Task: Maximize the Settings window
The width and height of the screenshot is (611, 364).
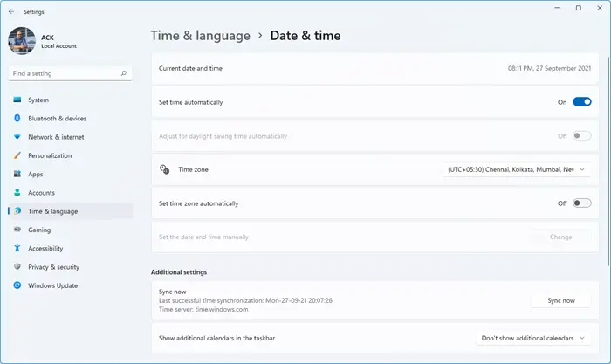Action: 579,8
